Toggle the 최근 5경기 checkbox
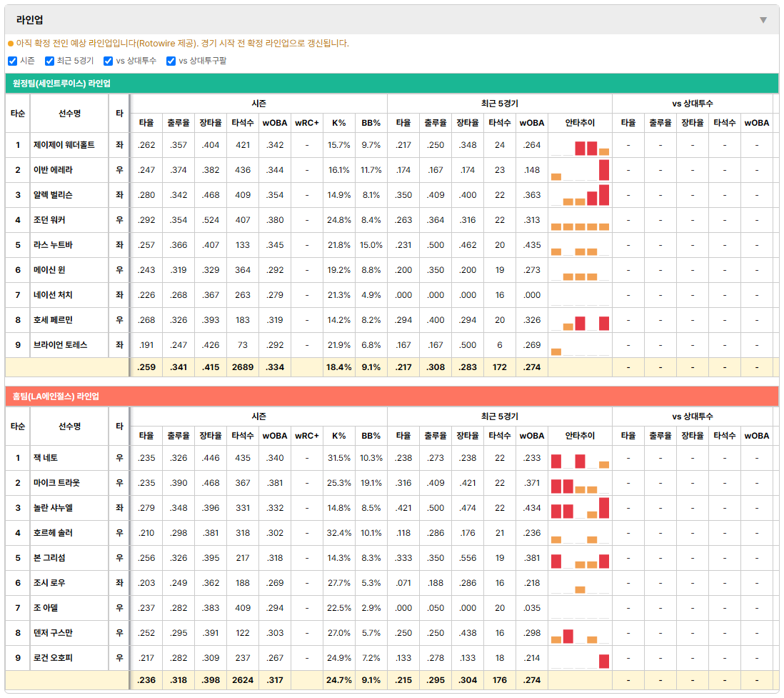 pyautogui.click(x=49, y=61)
